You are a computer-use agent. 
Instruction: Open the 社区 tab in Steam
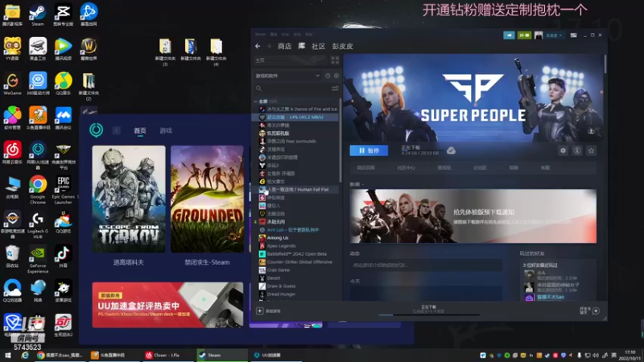[318, 46]
